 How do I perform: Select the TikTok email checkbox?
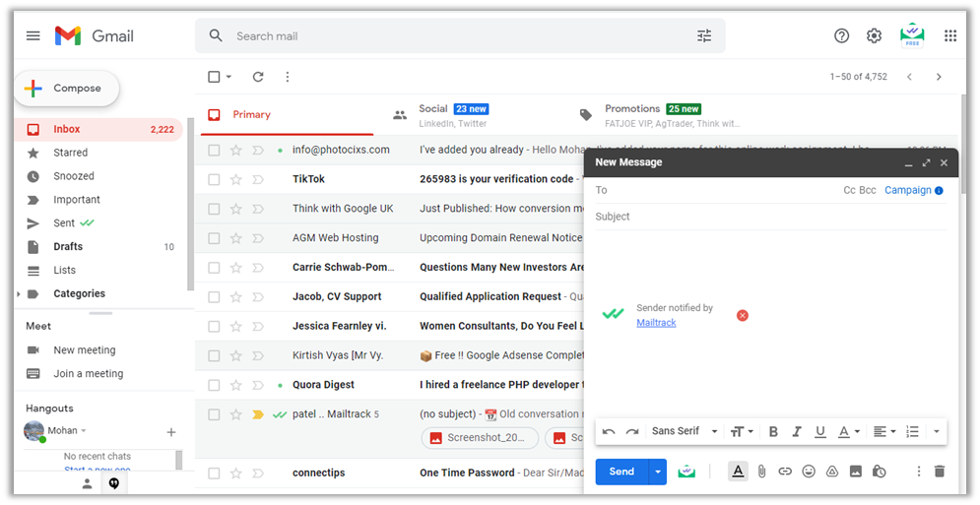coord(214,179)
